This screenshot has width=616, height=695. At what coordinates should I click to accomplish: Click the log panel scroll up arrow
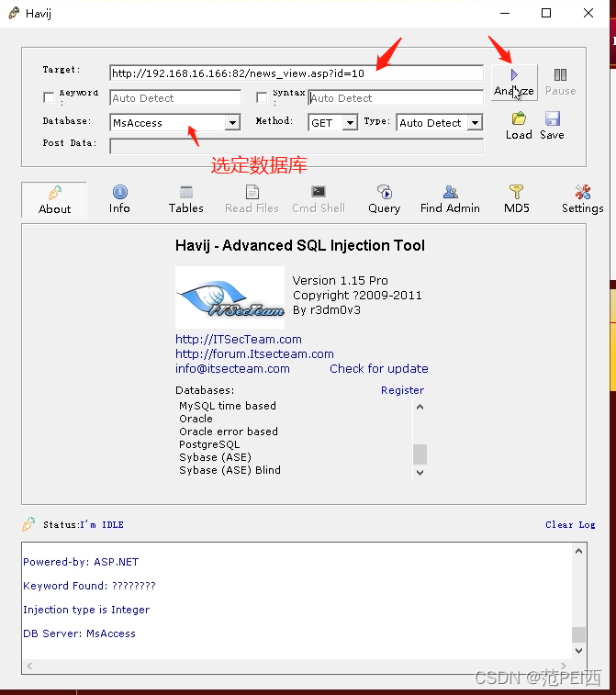[x=578, y=551]
